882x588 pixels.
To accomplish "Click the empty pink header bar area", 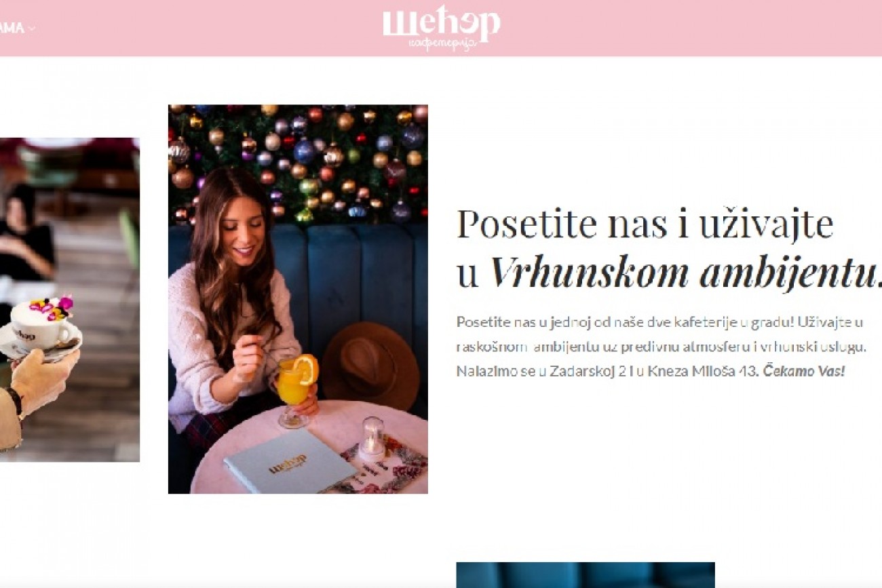I will (x=678, y=28).
